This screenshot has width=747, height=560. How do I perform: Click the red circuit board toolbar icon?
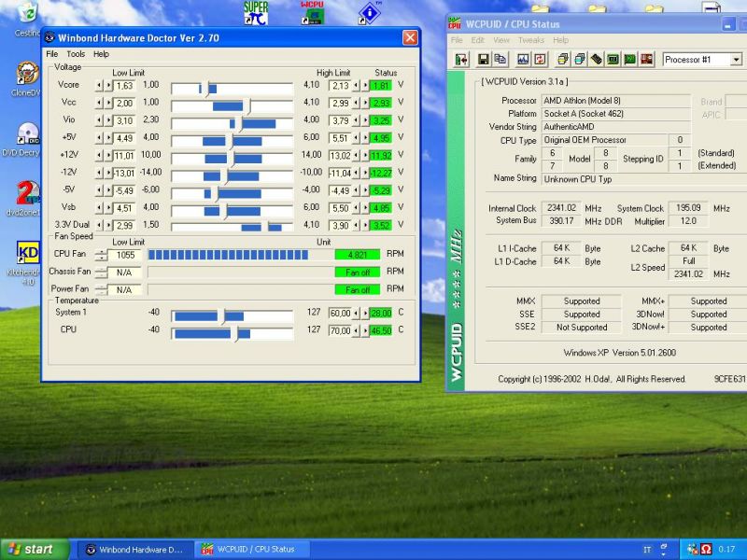tap(646, 60)
